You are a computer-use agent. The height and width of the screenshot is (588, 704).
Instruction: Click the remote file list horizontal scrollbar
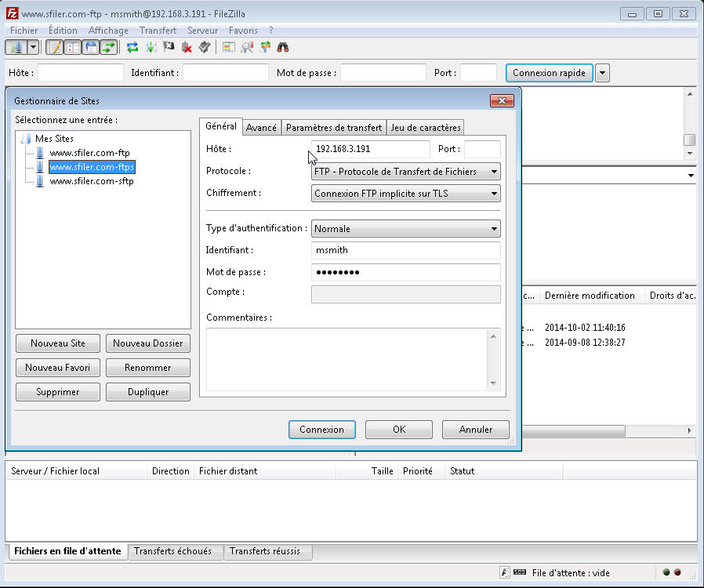click(574, 431)
